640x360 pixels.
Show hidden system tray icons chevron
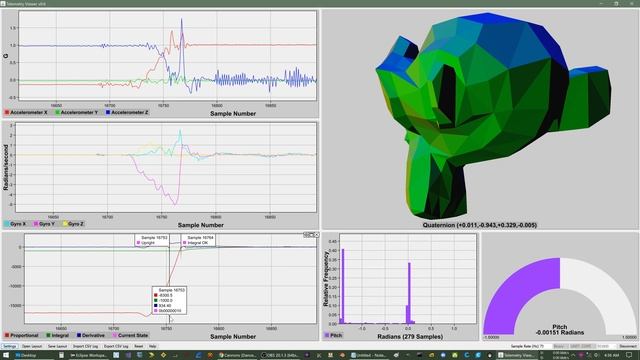pos(573,355)
